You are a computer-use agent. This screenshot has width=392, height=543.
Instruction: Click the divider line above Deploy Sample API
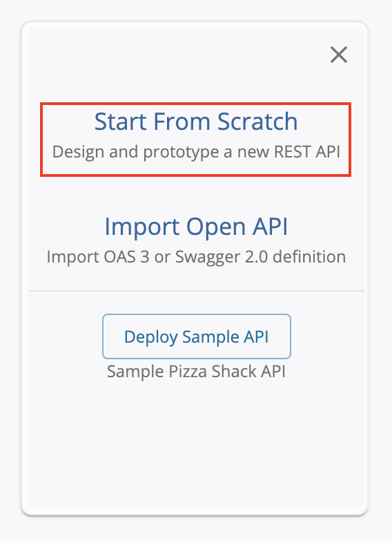point(197,291)
